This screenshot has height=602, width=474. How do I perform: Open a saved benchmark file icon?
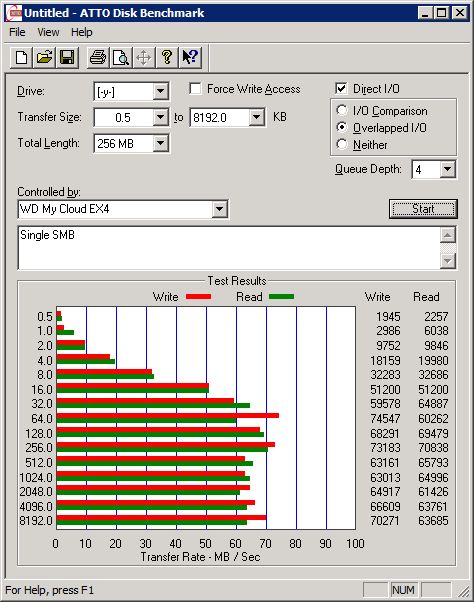pyautogui.click(x=44, y=58)
